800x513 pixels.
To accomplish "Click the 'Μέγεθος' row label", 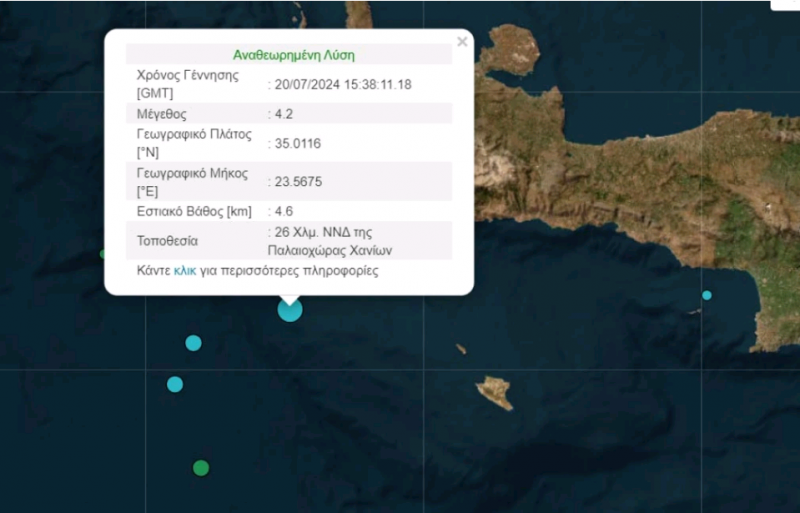I will click(x=161, y=114).
